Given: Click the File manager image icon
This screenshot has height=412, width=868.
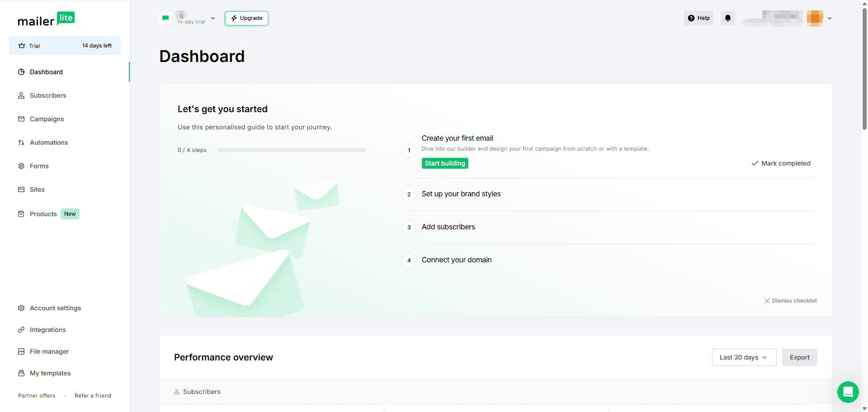Looking at the screenshot, I should coord(21,351).
